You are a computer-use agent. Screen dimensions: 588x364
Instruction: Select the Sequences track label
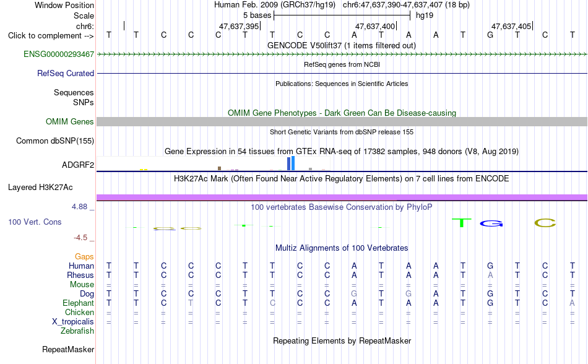point(74,92)
